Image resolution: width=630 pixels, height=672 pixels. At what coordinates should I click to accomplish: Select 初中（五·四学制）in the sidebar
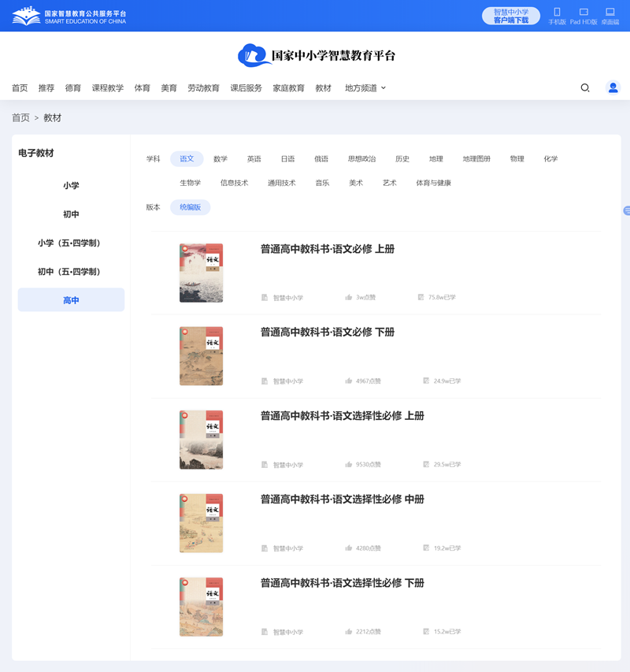[x=71, y=270]
